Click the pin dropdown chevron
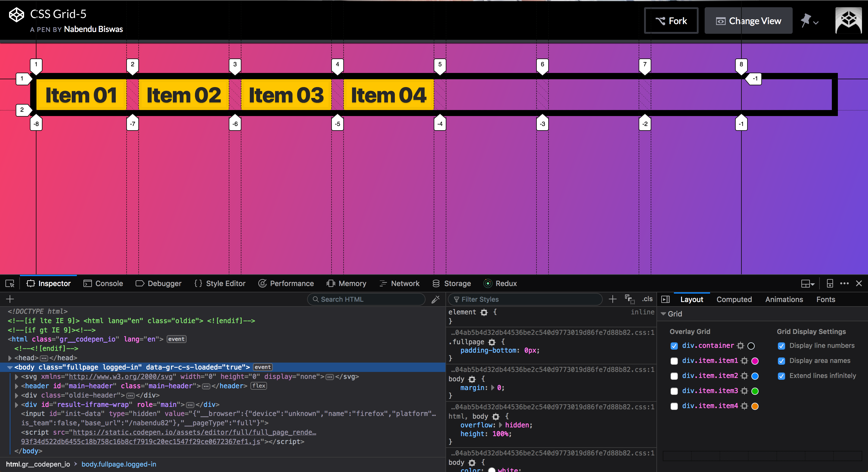 click(x=816, y=23)
